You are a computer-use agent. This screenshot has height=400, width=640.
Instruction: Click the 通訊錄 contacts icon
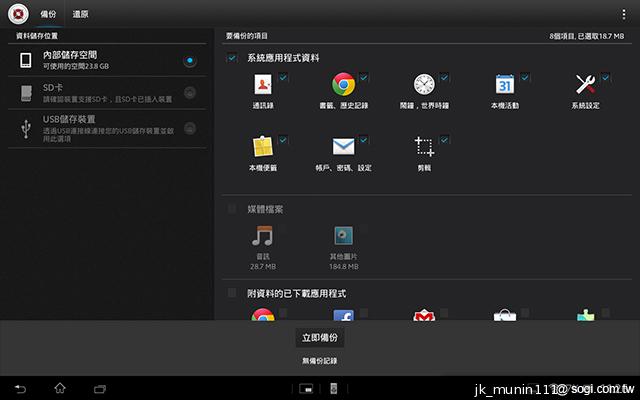pos(263,84)
